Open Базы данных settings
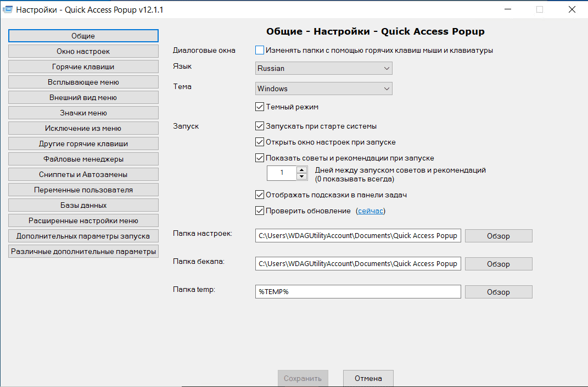Image resolution: width=588 pixels, height=387 pixels. click(83, 205)
